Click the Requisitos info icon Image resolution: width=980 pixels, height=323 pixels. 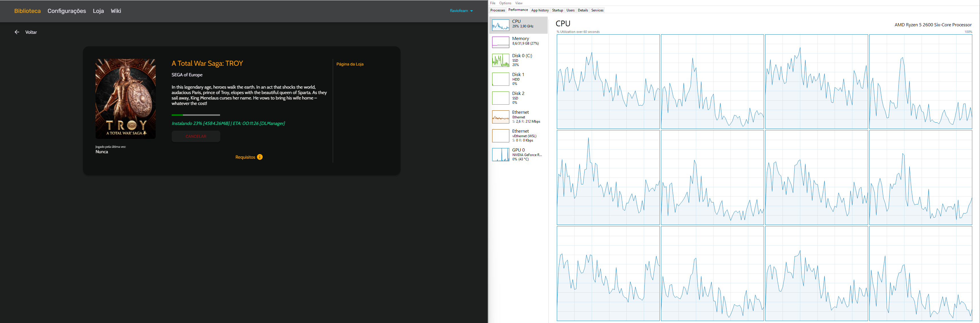260,157
